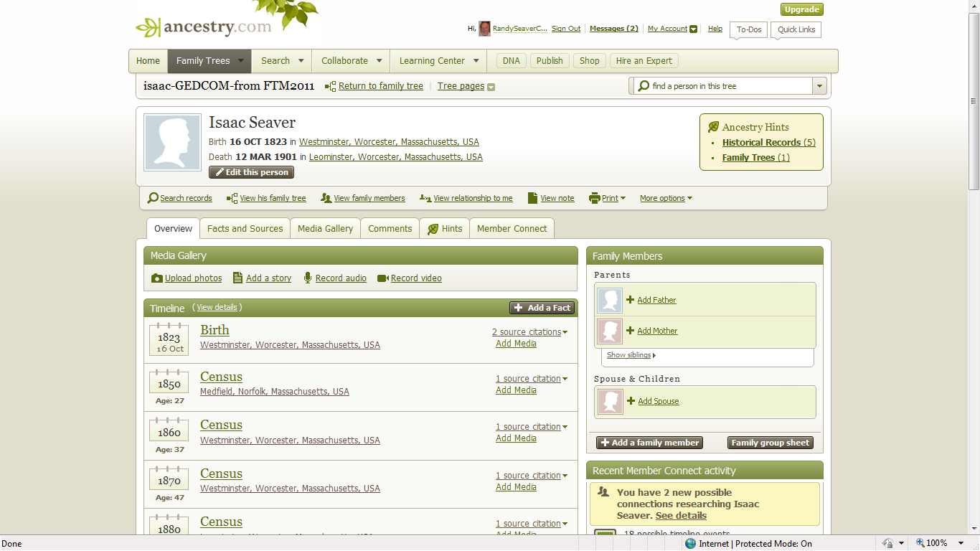Click the leaf icon on the Hints tab
Image resolution: width=980 pixels, height=551 pixels.
[433, 229]
